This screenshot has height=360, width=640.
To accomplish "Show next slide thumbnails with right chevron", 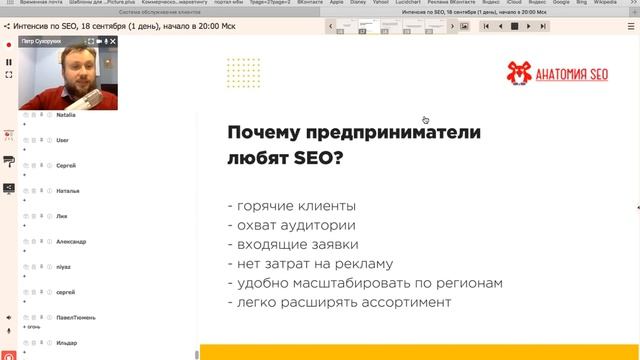I will (452, 27).
